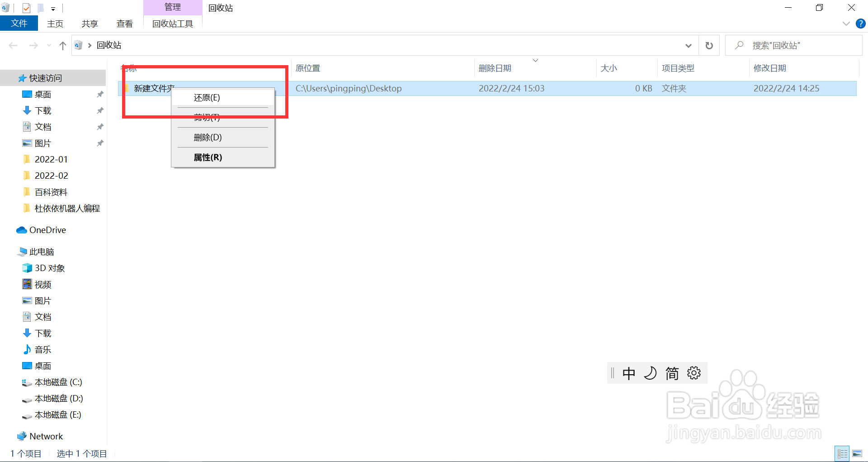Screen dimensions: 868x462
Task: Click the path C:\Users\pingping\Desktop cell
Action: pyautogui.click(x=349, y=89)
